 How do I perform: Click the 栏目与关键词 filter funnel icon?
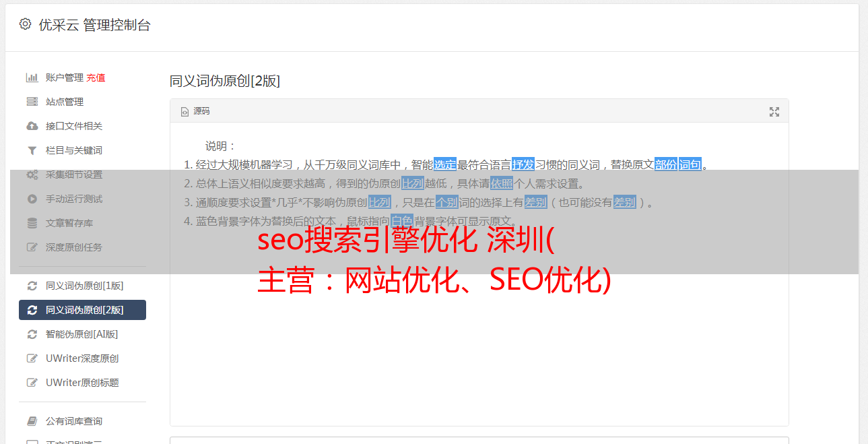(x=32, y=150)
